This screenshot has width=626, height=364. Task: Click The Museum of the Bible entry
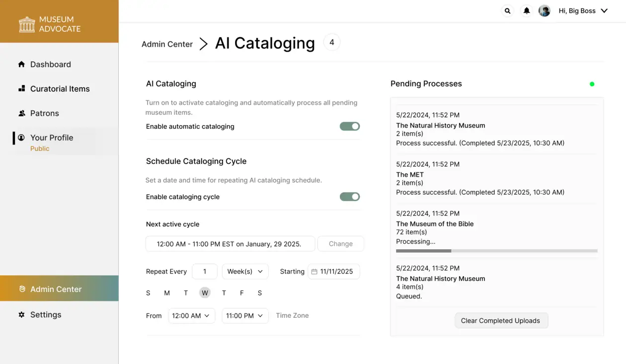(x=497, y=230)
